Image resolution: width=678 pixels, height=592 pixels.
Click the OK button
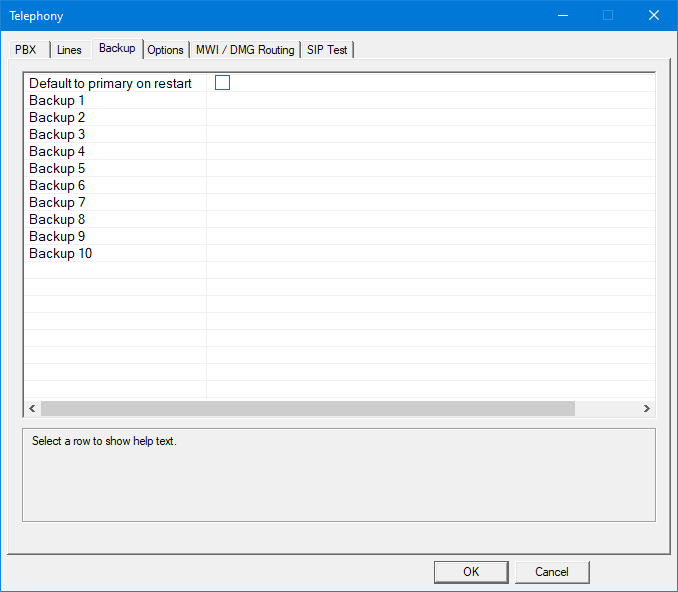[471, 572]
